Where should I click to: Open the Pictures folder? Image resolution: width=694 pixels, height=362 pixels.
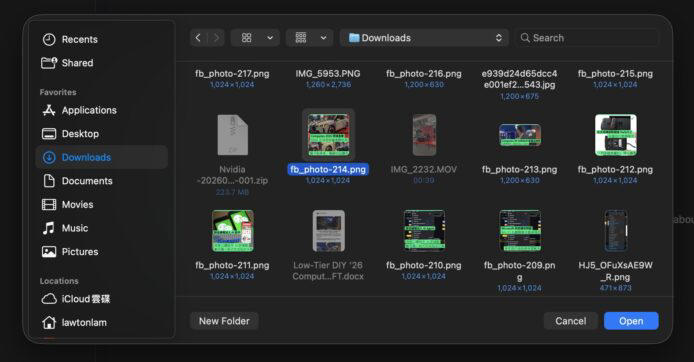click(101, 252)
